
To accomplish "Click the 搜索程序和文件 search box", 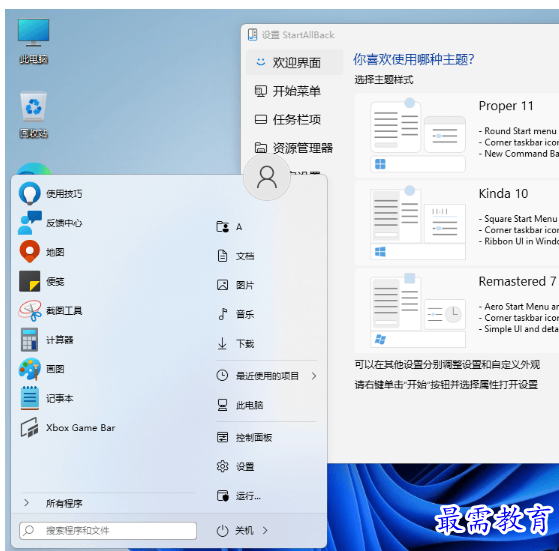I will click(x=108, y=531).
